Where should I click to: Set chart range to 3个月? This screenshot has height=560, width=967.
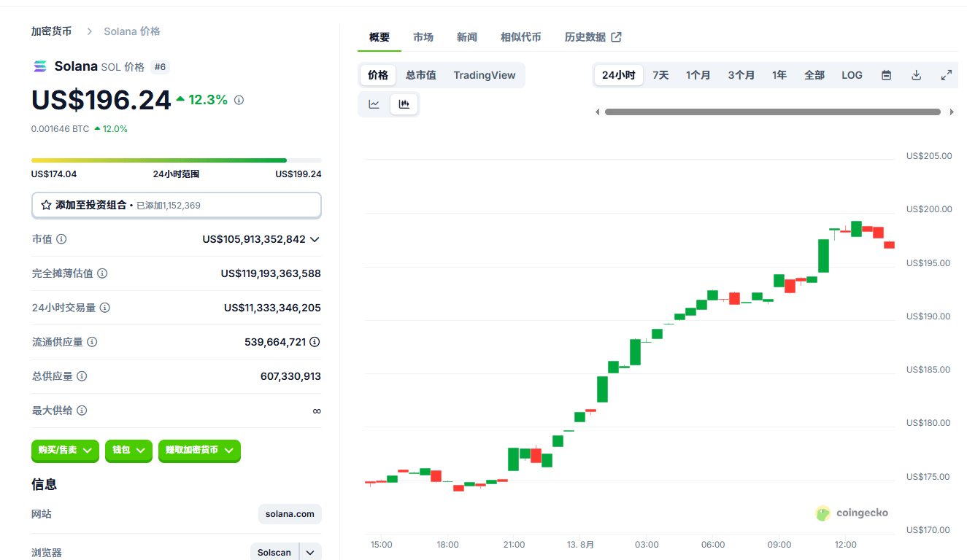[741, 75]
